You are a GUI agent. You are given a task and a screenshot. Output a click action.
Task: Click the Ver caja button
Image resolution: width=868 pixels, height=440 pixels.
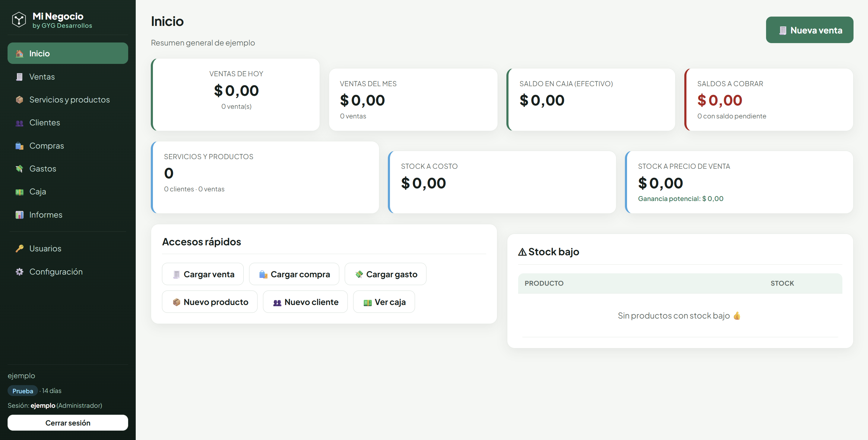(x=384, y=302)
